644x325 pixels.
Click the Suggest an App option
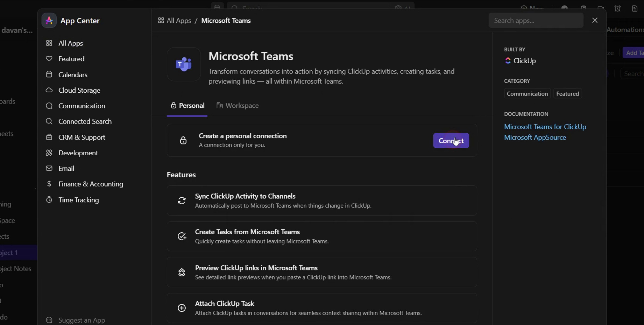81,320
